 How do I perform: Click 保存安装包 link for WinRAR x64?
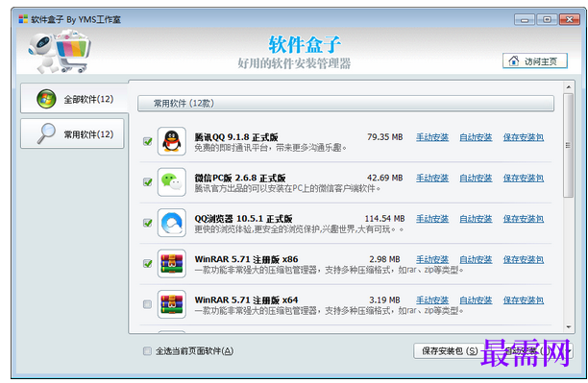(524, 300)
